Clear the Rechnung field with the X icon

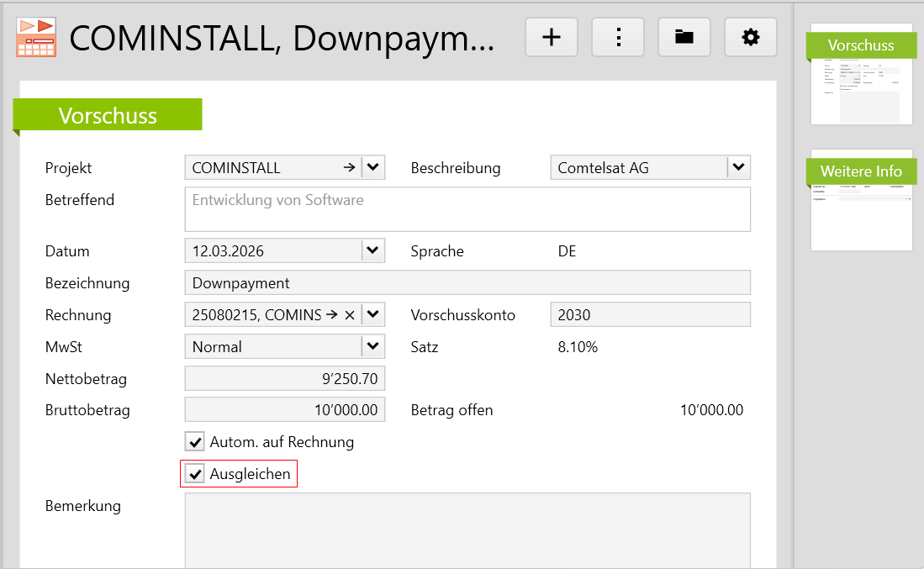point(350,315)
